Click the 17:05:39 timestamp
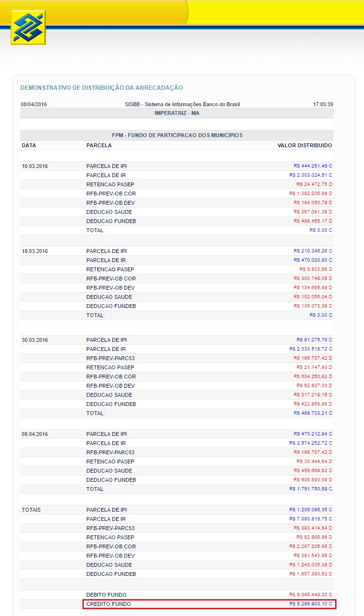The width and height of the screenshot is (364, 616). tap(323, 104)
